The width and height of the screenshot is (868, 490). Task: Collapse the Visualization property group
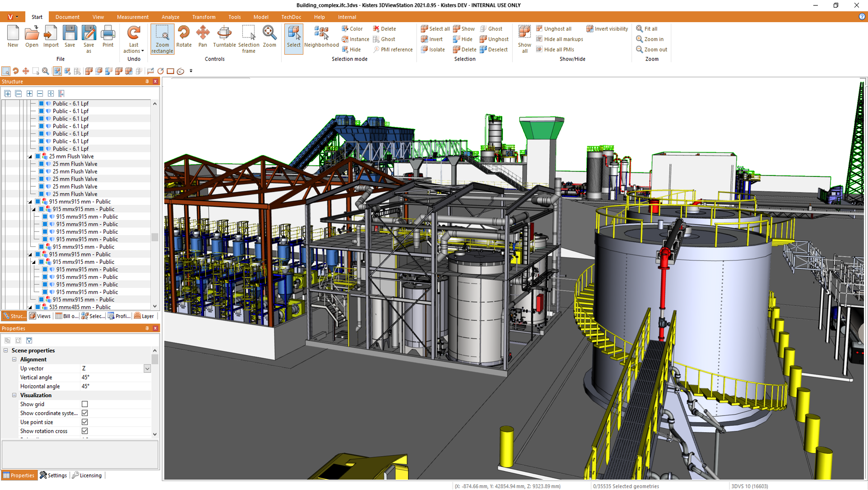click(14, 395)
